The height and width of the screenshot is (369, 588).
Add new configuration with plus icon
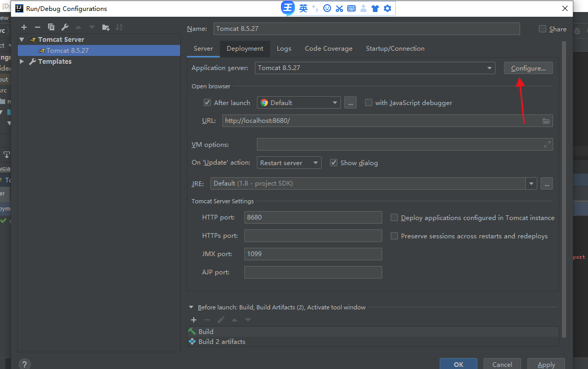tap(24, 27)
